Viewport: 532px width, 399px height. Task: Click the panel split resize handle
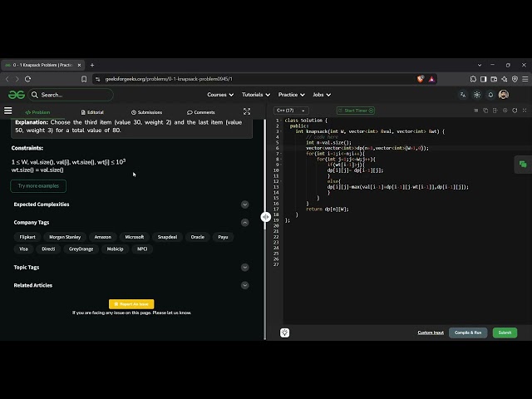pyautogui.click(x=266, y=217)
